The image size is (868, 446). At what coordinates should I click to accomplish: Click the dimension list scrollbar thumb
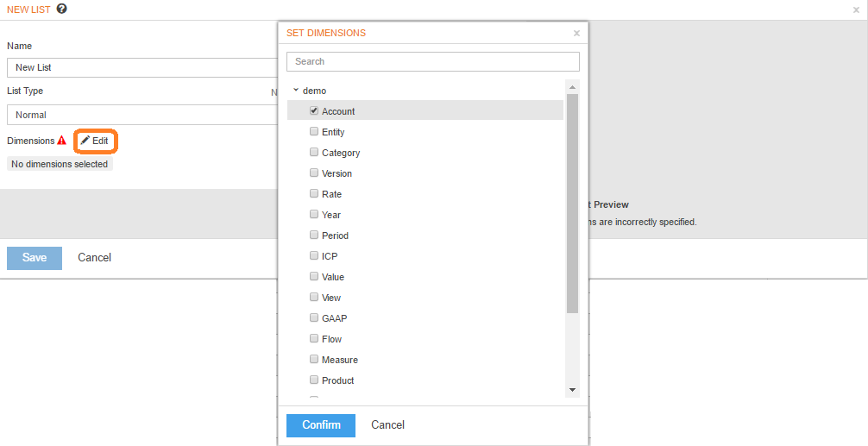572,204
